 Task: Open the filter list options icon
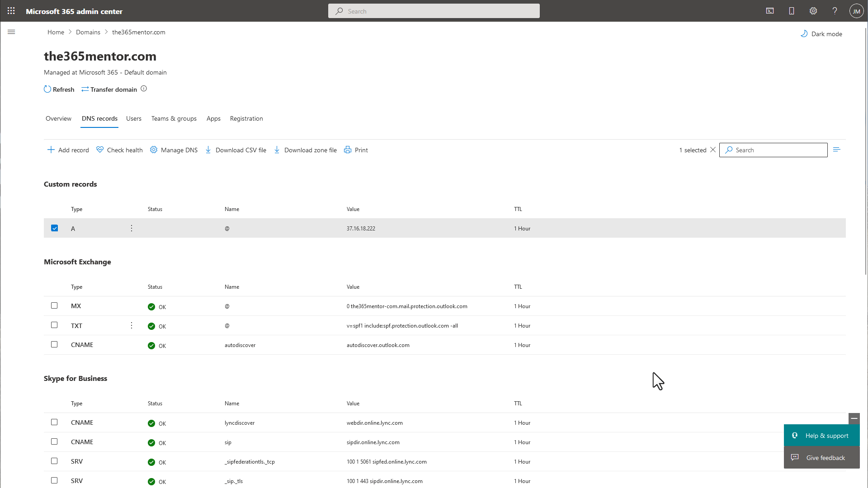pyautogui.click(x=836, y=150)
